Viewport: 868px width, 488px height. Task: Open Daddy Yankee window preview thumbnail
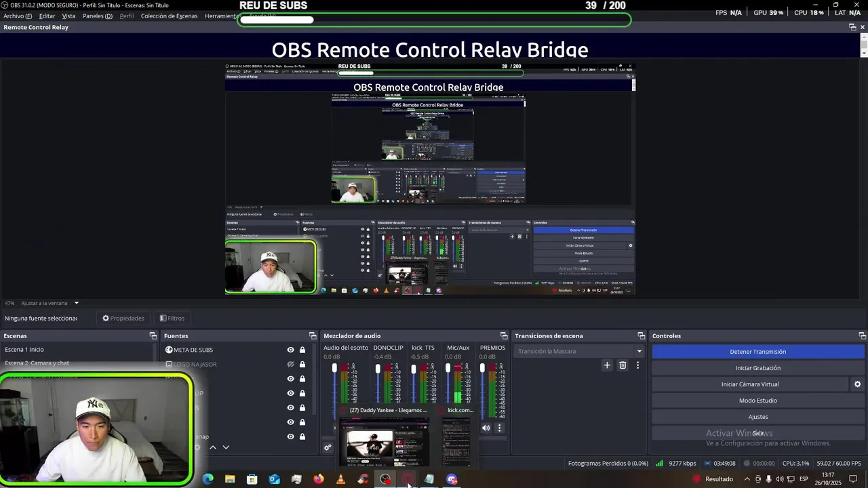[384, 442]
